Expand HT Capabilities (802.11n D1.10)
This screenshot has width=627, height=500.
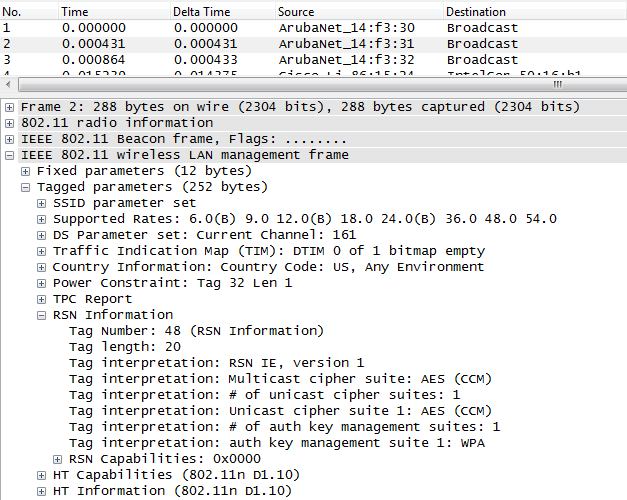pos(42,475)
